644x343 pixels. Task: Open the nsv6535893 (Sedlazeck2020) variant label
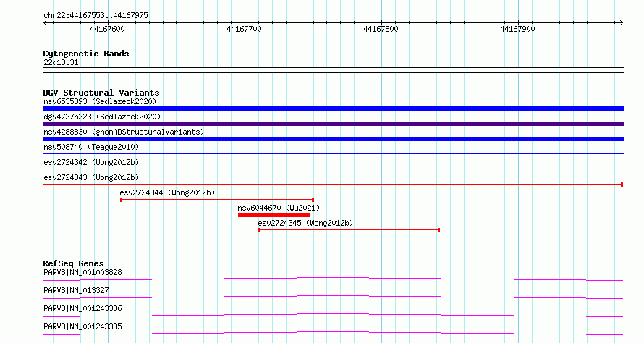point(100,101)
